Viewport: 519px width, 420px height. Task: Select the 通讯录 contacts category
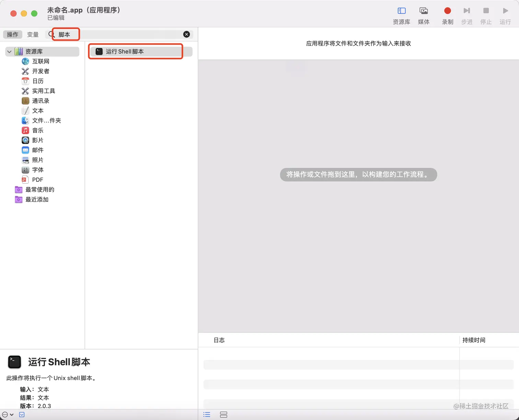click(x=41, y=101)
